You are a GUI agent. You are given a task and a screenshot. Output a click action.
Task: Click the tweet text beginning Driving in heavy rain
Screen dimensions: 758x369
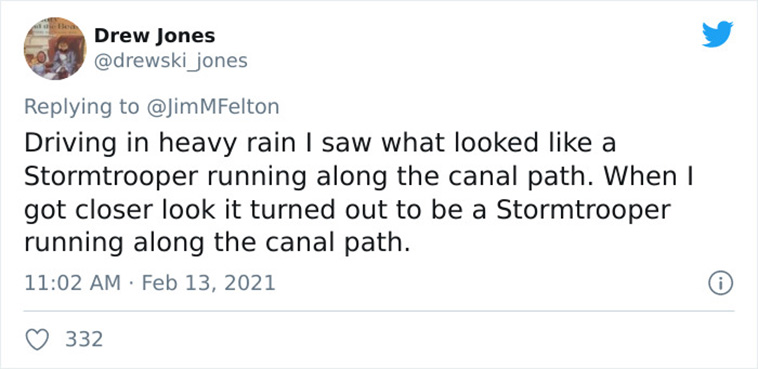tap(359, 194)
